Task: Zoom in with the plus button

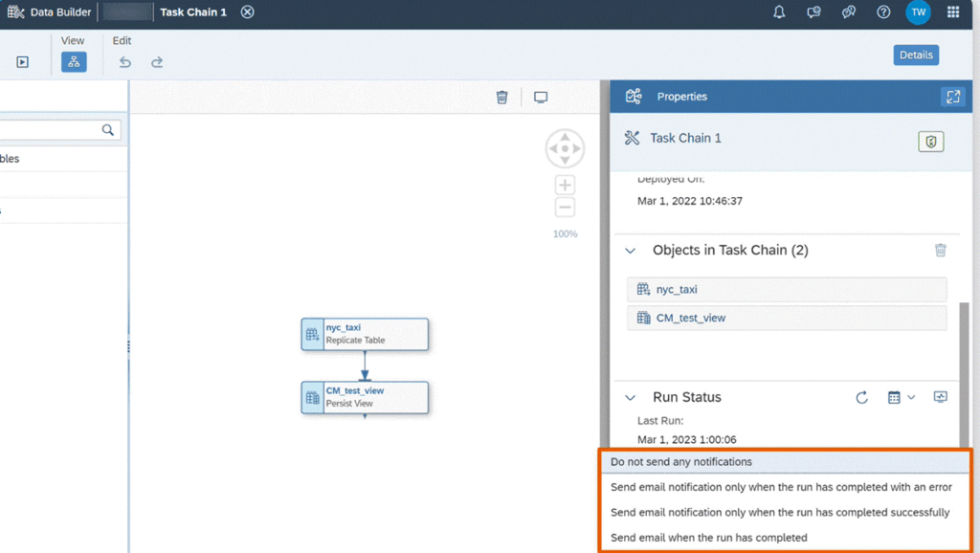Action: pos(565,185)
